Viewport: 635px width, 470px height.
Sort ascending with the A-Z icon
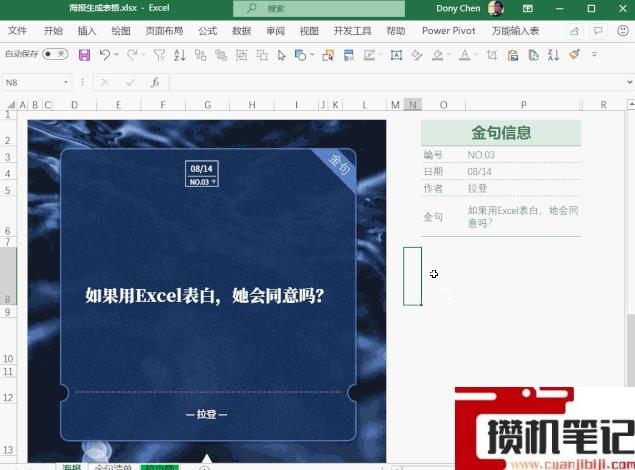(180, 55)
